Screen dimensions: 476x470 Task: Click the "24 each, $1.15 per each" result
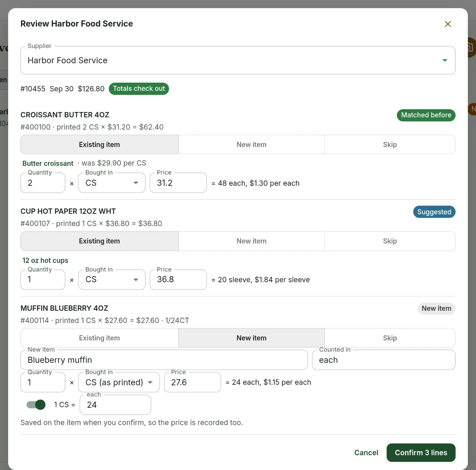[x=272, y=382]
